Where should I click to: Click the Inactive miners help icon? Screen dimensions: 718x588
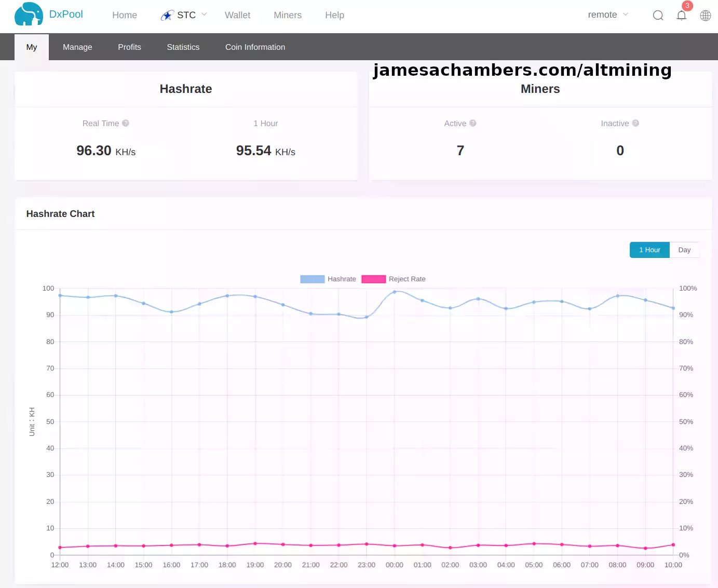635,123
